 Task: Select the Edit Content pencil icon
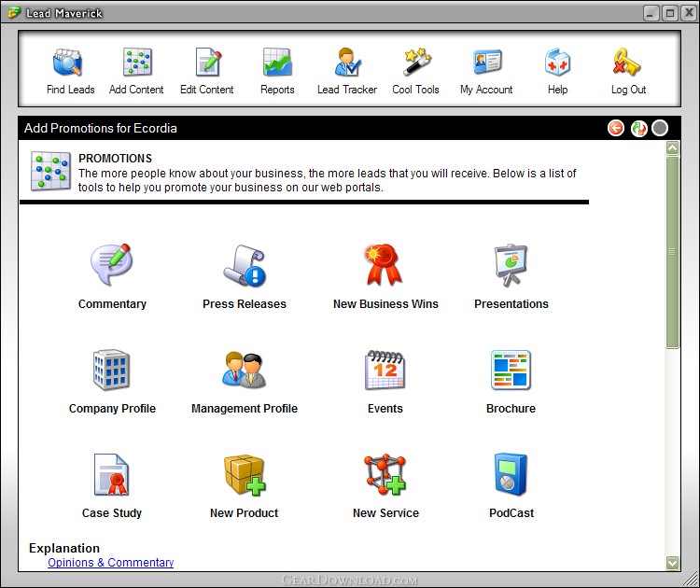[x=208, y=63]
